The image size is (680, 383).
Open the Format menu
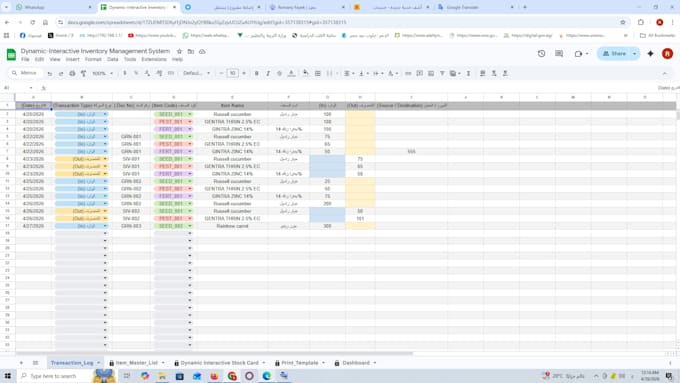[93, 59]
